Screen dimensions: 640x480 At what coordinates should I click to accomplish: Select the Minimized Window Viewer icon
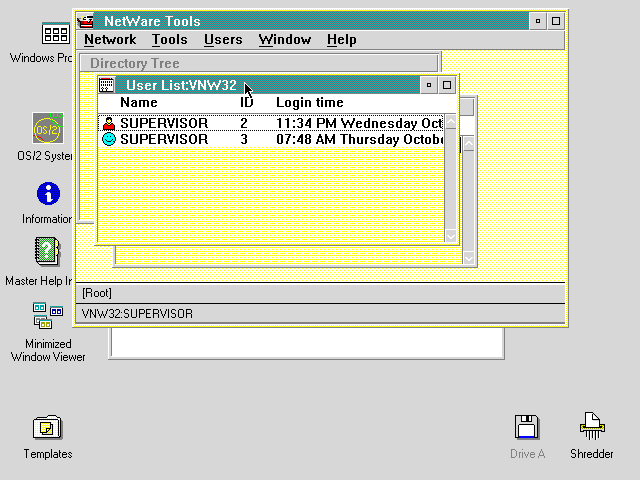pos(48,315)
